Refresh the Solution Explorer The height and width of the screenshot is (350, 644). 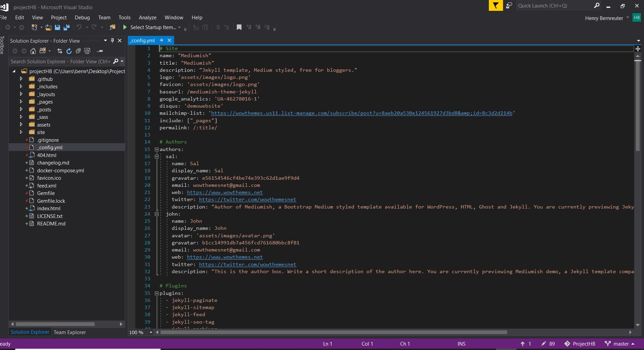pos(69,51)
